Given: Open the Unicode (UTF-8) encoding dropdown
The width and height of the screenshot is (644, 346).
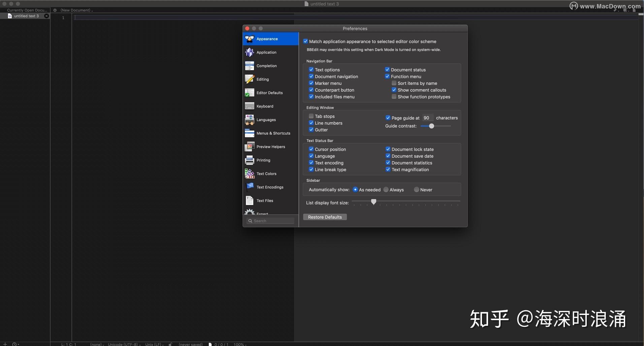Looking at the screenshot, I should pyautogui.click(x=124, y=344).
